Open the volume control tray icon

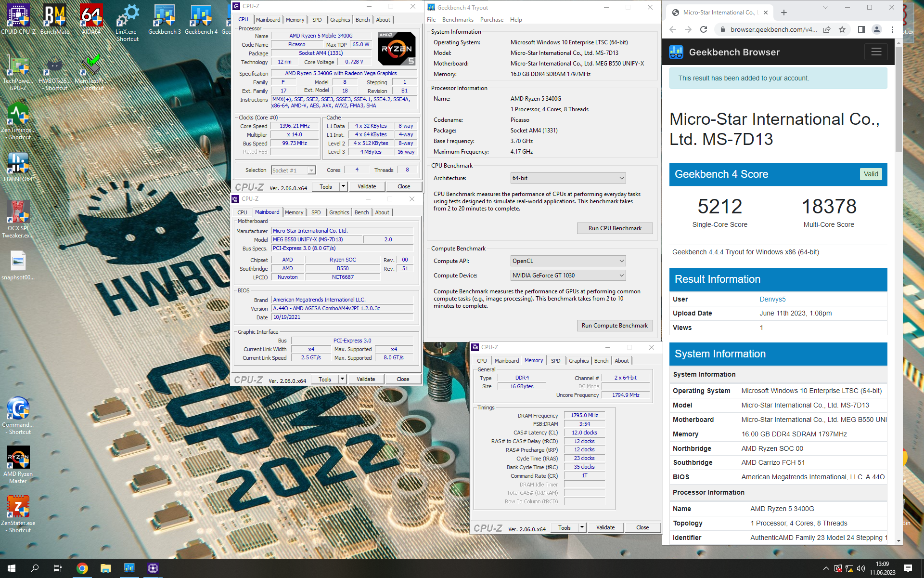861,568
